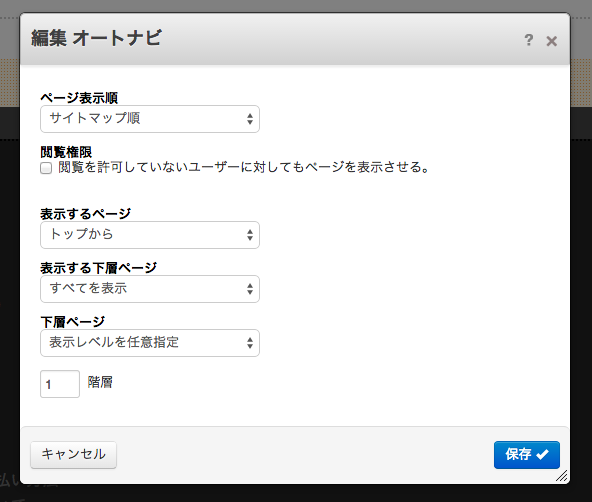Click the checkmark on the 保存 button
Screen dimensions: 592x502
coord(542,454)
